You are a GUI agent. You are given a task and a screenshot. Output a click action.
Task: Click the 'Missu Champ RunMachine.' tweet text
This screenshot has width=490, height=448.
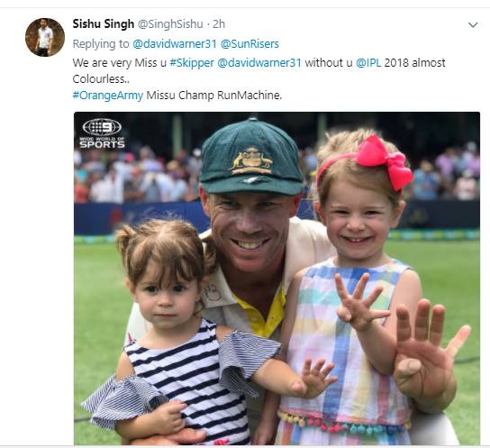tap(214, 95)
